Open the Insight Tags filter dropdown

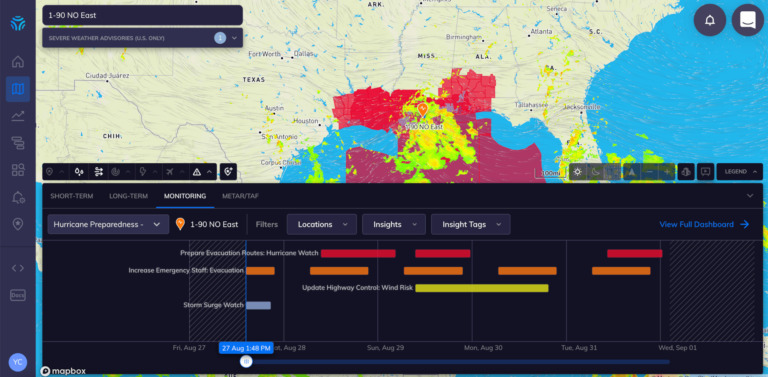tap(471, 224)
